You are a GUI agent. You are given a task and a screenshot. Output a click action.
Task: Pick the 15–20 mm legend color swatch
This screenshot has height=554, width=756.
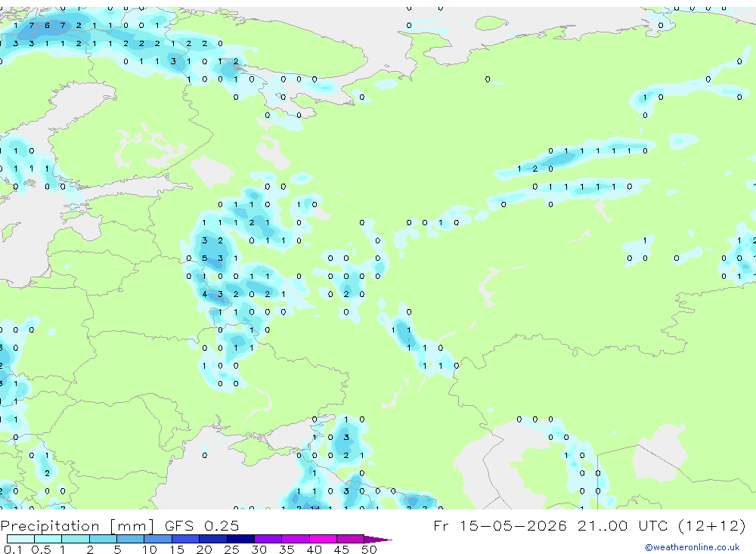pos(186,539)
